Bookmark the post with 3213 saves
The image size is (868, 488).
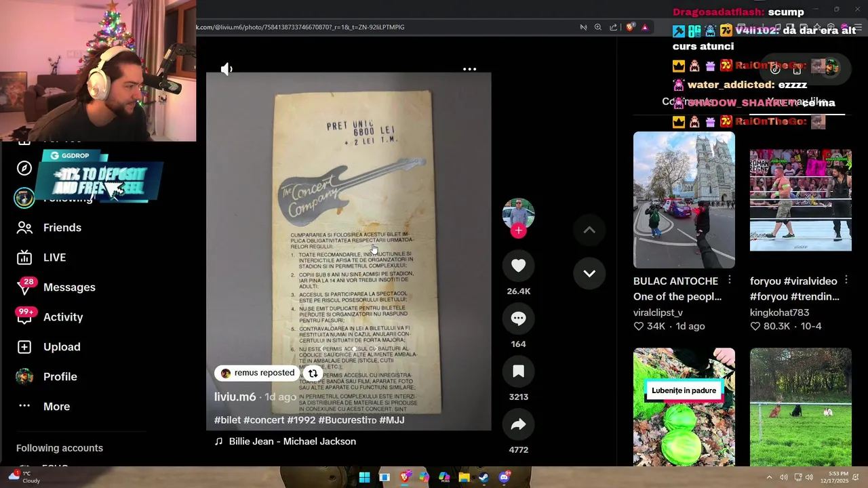coord(518,372)
